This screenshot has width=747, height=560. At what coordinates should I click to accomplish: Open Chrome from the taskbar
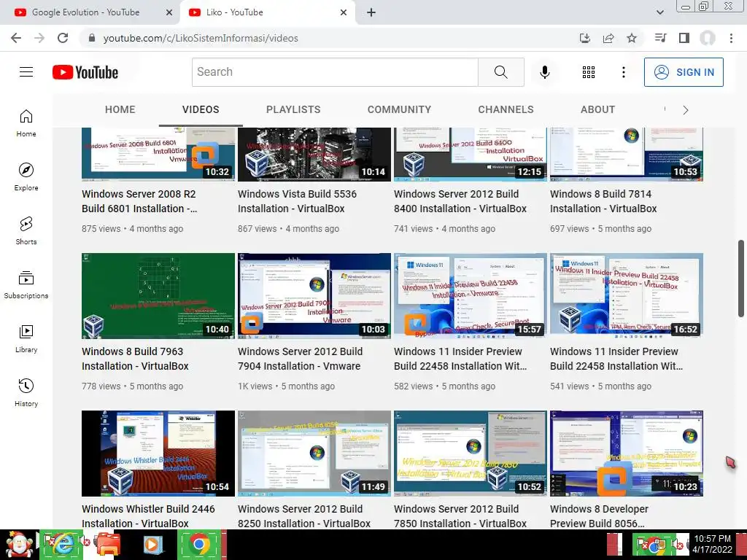point(199,545)
